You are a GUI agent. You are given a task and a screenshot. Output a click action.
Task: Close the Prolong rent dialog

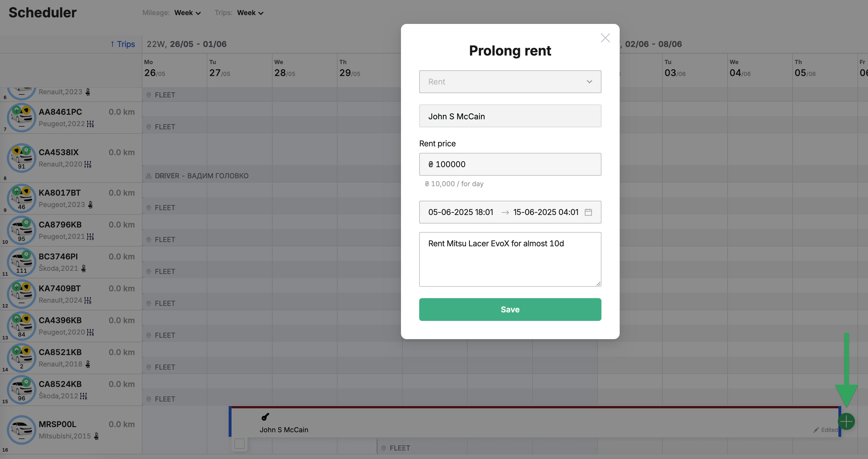pyautogui.click(x=605, y=38)
